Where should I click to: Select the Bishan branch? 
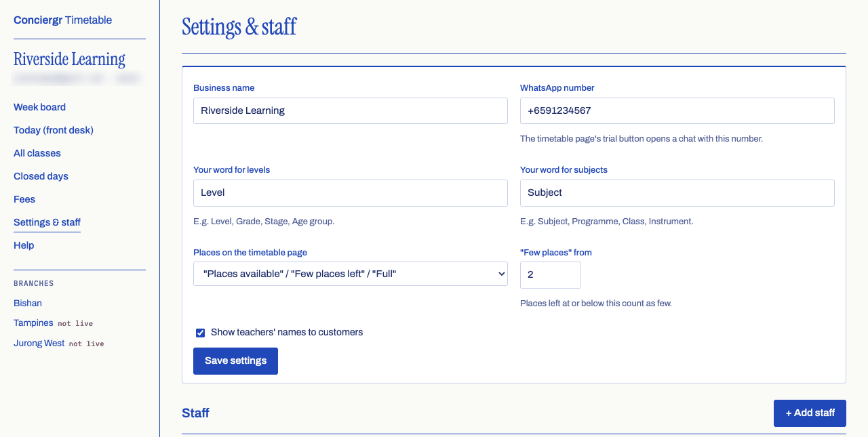point(28,304)
